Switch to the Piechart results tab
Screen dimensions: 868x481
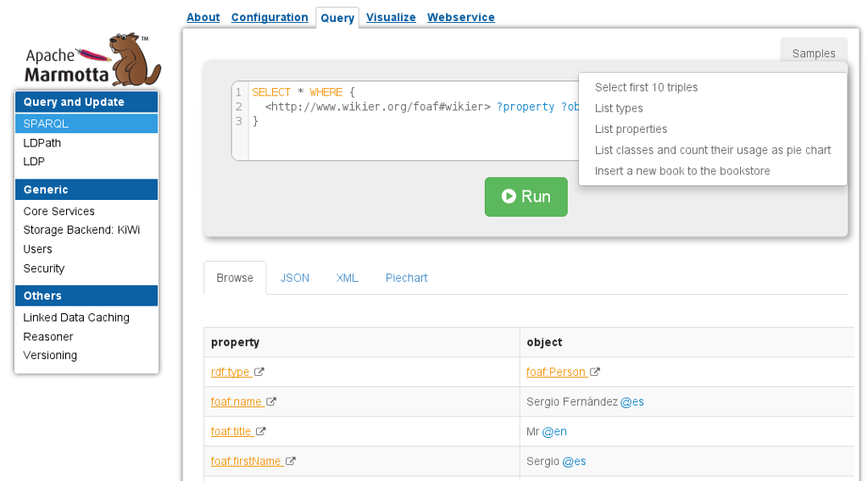406,278
